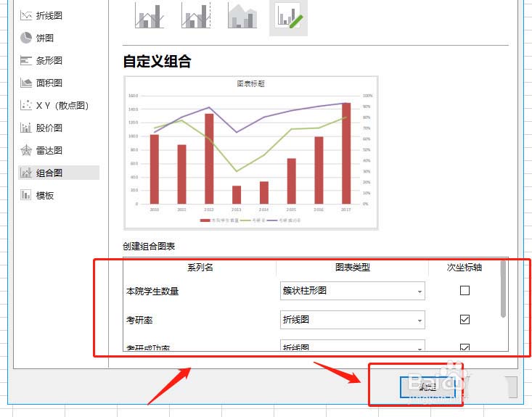Click the 自定义组合 heading

coord(157,62)
